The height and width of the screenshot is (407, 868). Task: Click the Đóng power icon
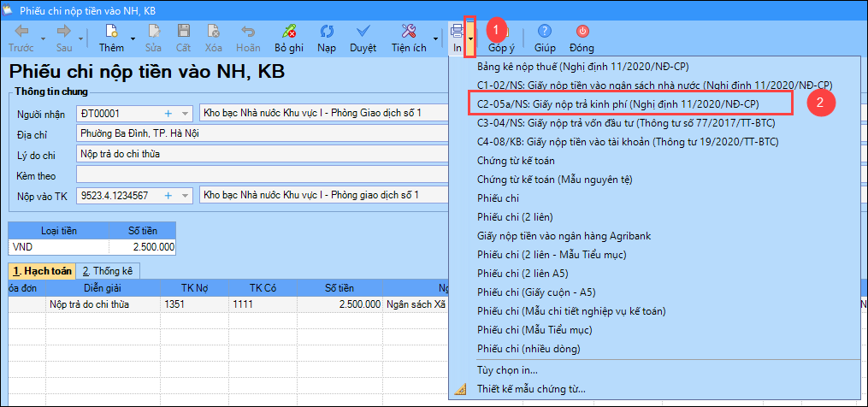coord(583,31)
